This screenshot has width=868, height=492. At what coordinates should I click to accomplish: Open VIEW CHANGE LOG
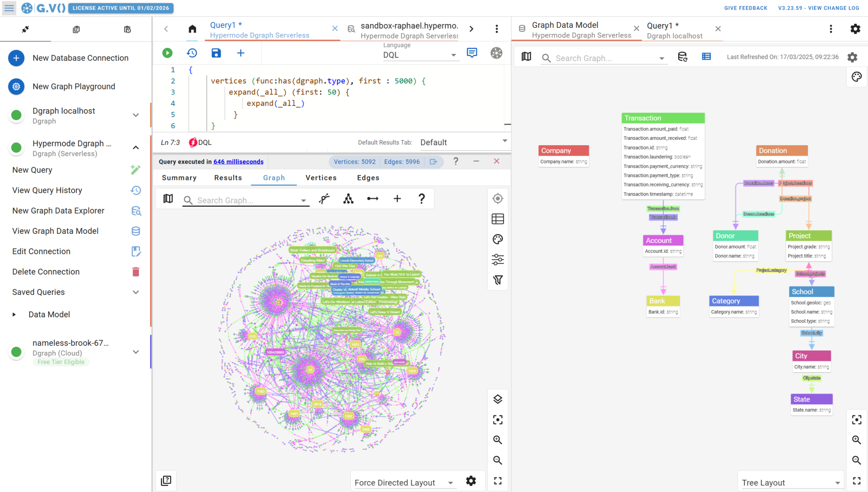(x=819, y=8)
